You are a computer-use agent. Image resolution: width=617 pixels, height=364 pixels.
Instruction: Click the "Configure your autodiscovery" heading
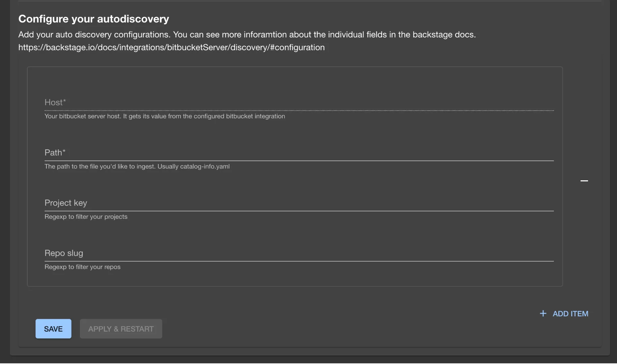click(94, 19)
